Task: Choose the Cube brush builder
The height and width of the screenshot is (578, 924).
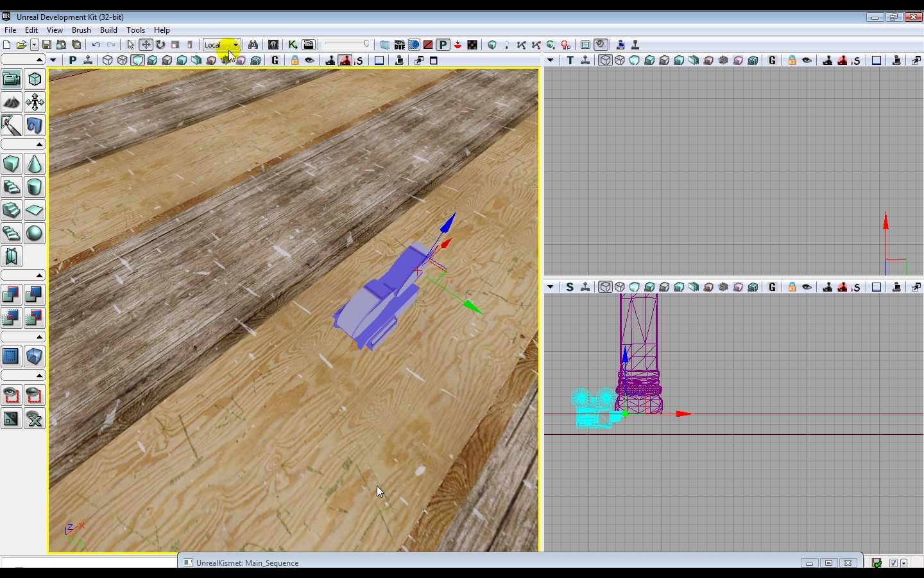Action: point(12,164)
